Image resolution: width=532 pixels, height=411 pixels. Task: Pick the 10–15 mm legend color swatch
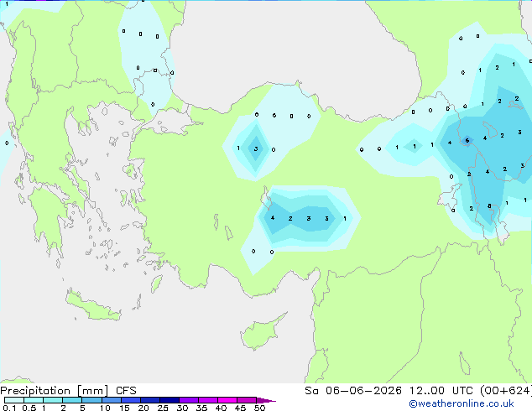click(112, 400)
